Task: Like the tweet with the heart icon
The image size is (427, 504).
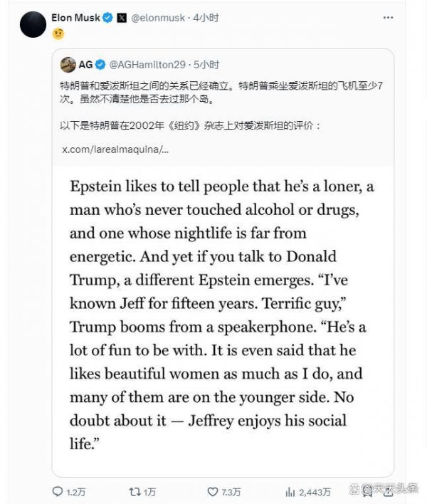Action: (213, 491)
